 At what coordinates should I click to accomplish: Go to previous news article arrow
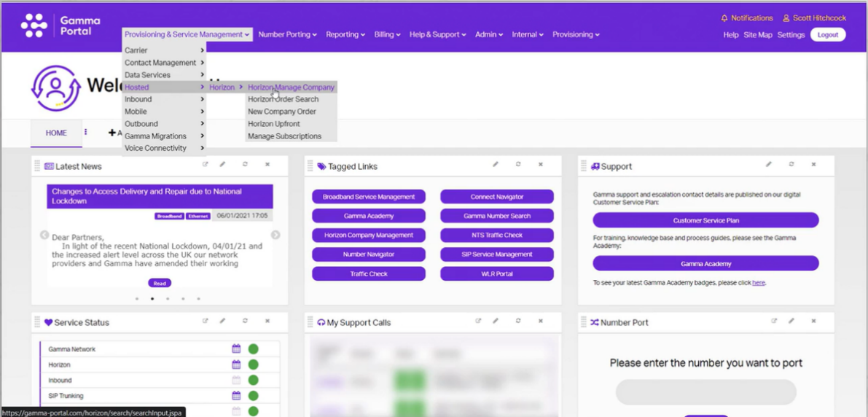[44, 235]
